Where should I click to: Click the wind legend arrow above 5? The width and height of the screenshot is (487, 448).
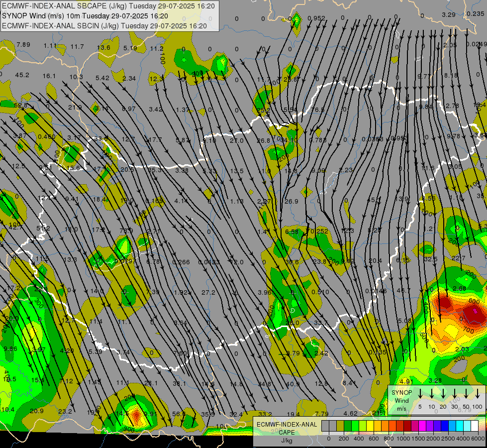420,393
